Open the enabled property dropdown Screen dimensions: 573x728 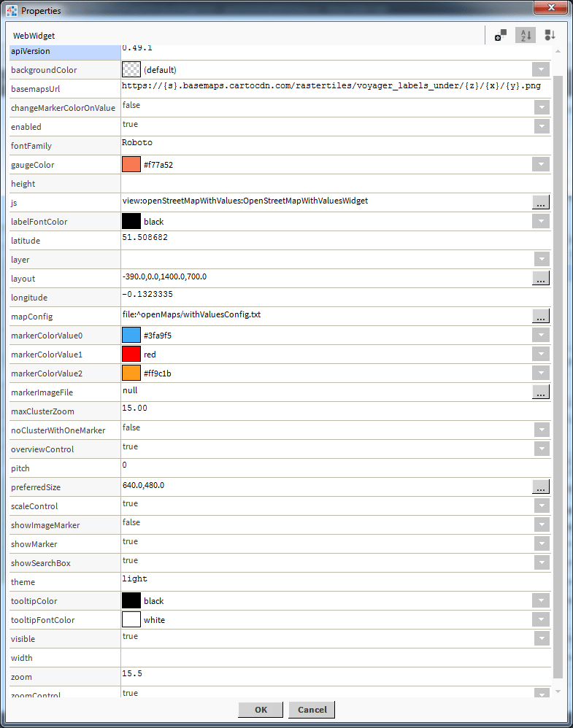[x=542, y=126]
